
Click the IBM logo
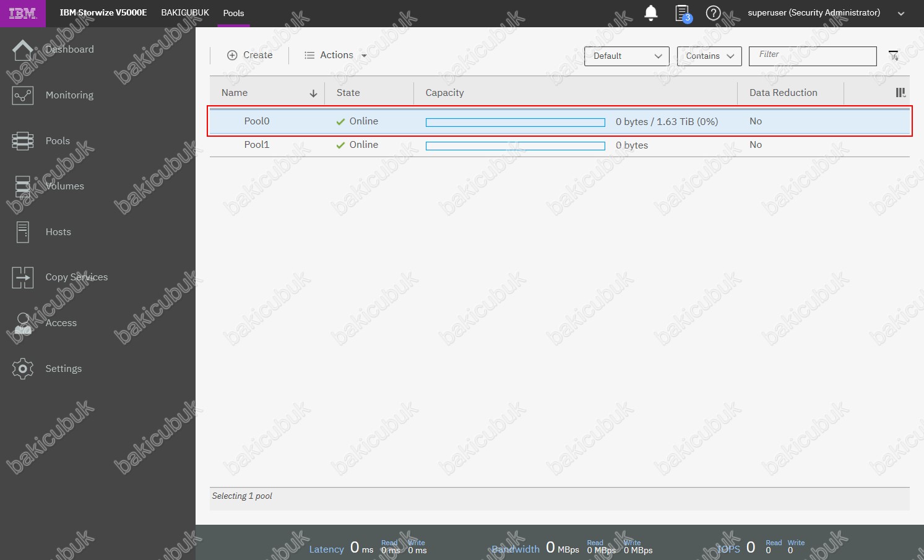(22, 13)
